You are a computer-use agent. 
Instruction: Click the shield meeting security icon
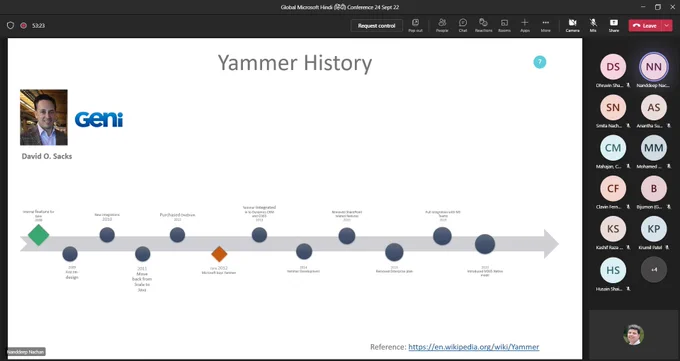10,26
